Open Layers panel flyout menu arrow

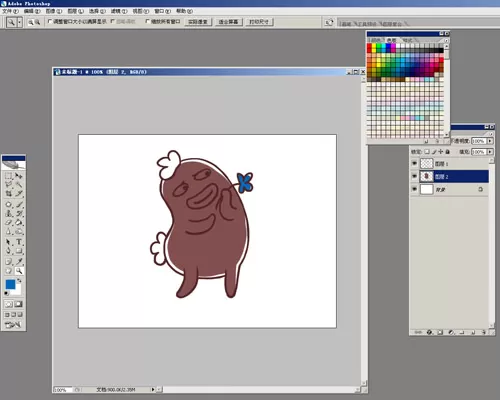(x=491, y=133)
